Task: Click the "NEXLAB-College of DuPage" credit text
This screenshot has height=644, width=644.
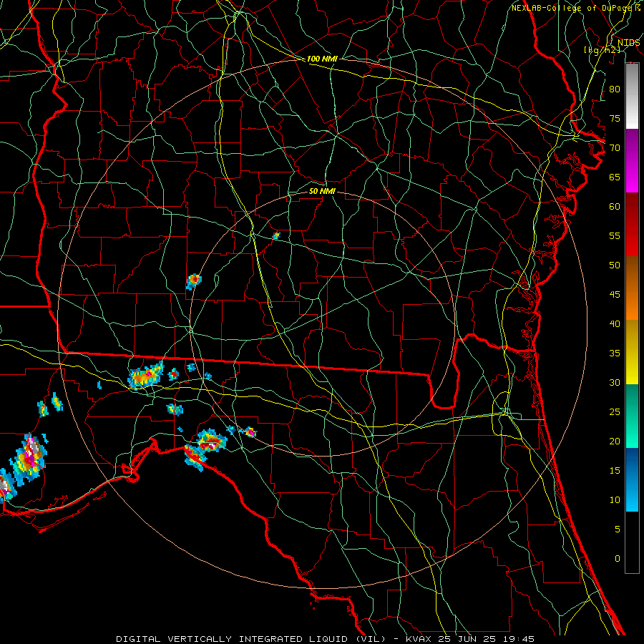Action: (573, 8)
